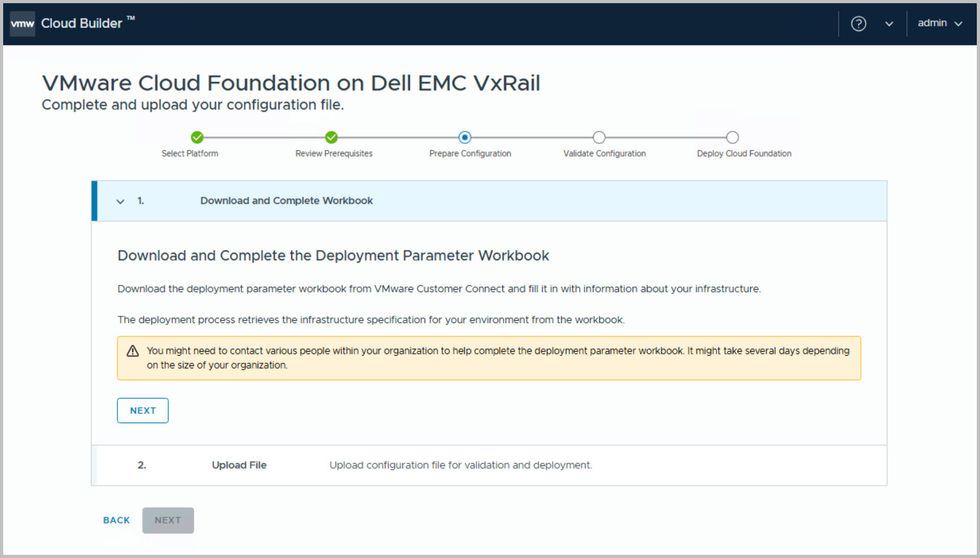Click the vmw logo icon

coord(22,24)
